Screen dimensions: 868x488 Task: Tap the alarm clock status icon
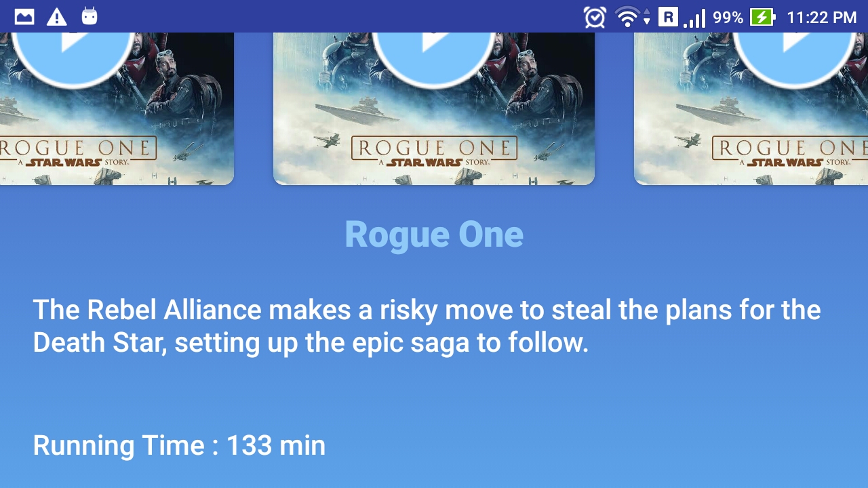tap(595, 17)
